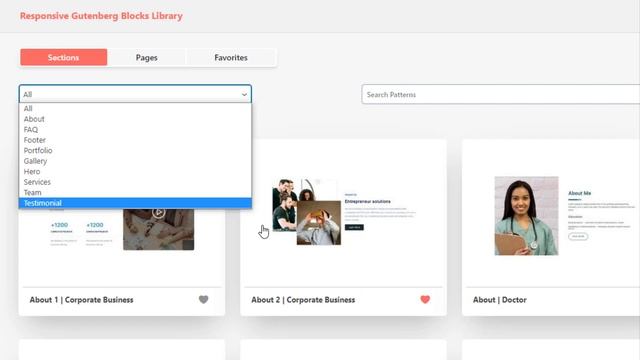Click the About 2 | Corporate Business title
Image resolution: width=640 pixels, height=360 pixels.
[x=303, y=300]
